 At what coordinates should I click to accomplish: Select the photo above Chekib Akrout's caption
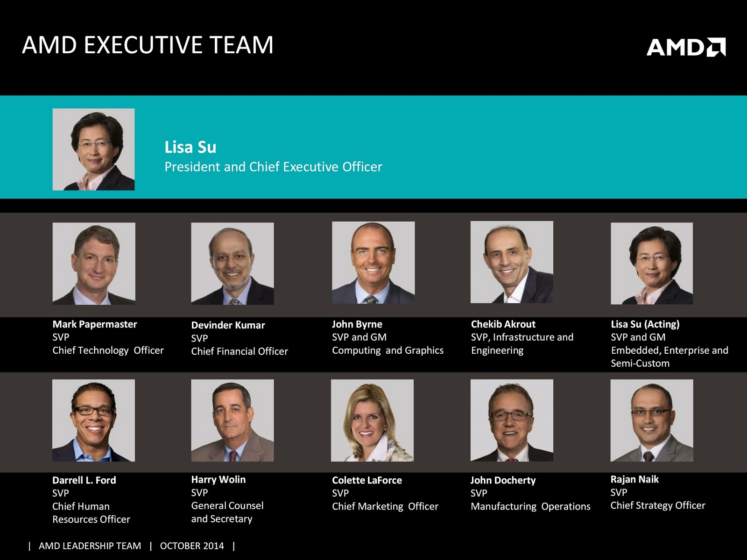tap(512, 262)
